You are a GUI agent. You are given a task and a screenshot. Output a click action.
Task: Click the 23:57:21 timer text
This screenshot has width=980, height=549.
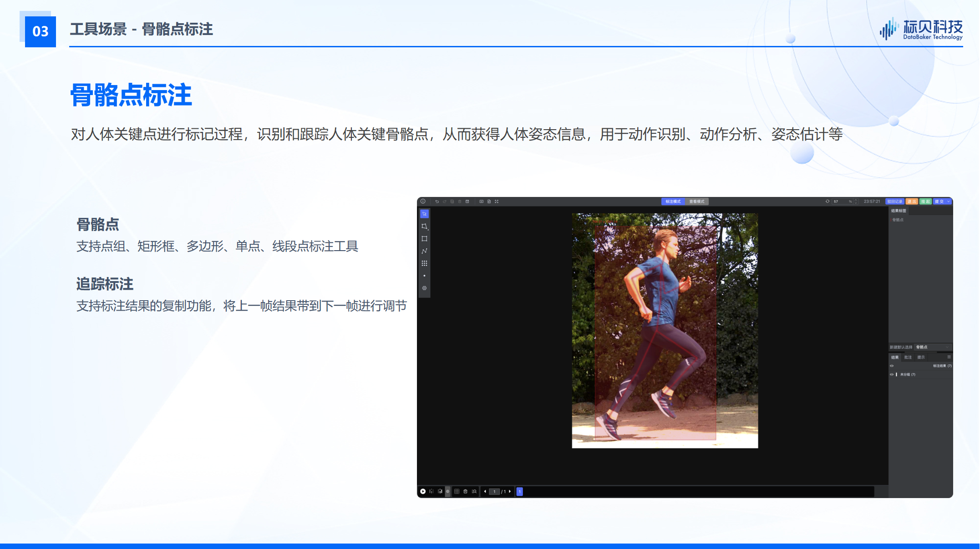[x=872, y=201]
